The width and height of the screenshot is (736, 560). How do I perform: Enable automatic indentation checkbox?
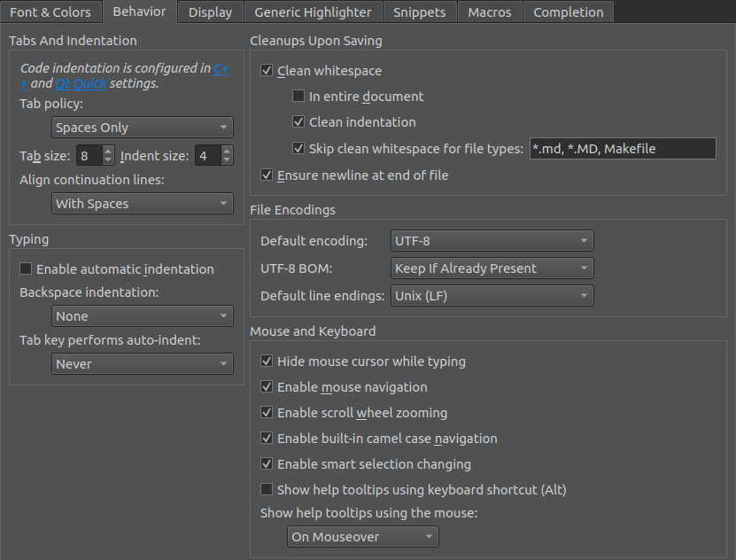[x=26, y=269]
